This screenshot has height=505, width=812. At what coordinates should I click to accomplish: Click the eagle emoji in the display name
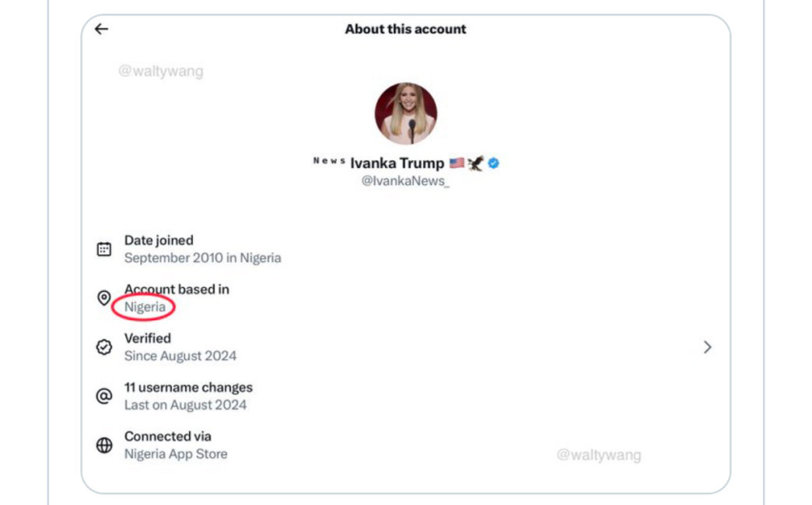(x=474, y=163)
